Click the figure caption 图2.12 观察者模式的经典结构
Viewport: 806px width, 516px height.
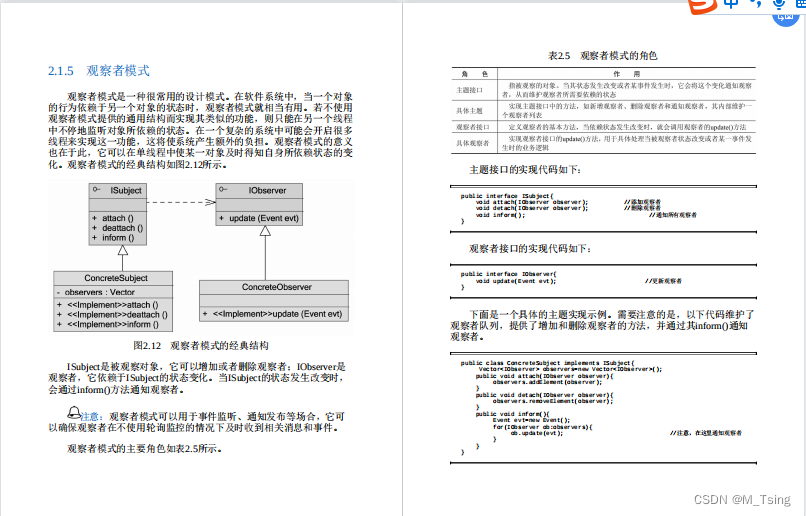201,345
